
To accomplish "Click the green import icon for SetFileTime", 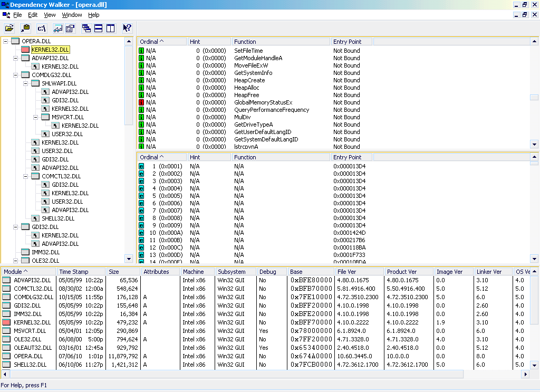I will click(x=141, y=51).
